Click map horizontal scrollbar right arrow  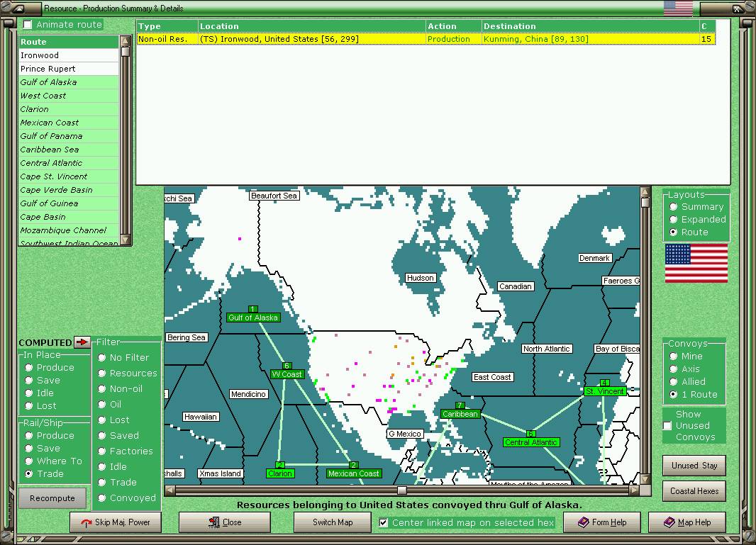click(635, 490)
